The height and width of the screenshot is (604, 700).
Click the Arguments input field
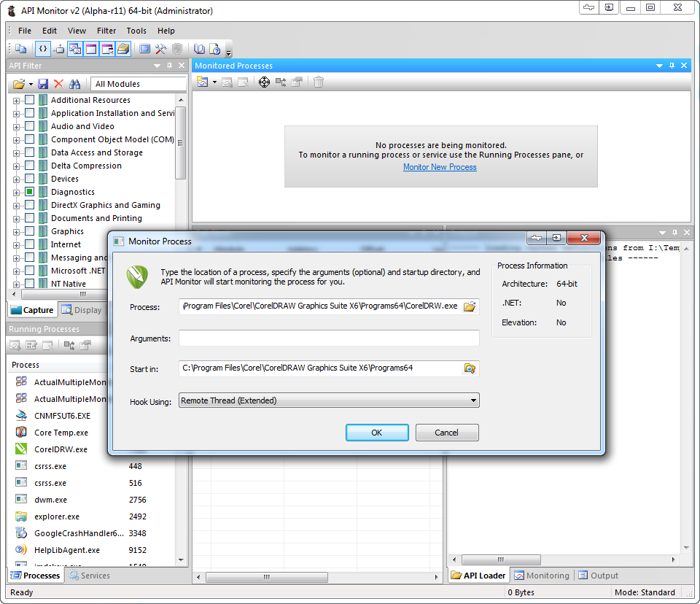coord(329,338)
